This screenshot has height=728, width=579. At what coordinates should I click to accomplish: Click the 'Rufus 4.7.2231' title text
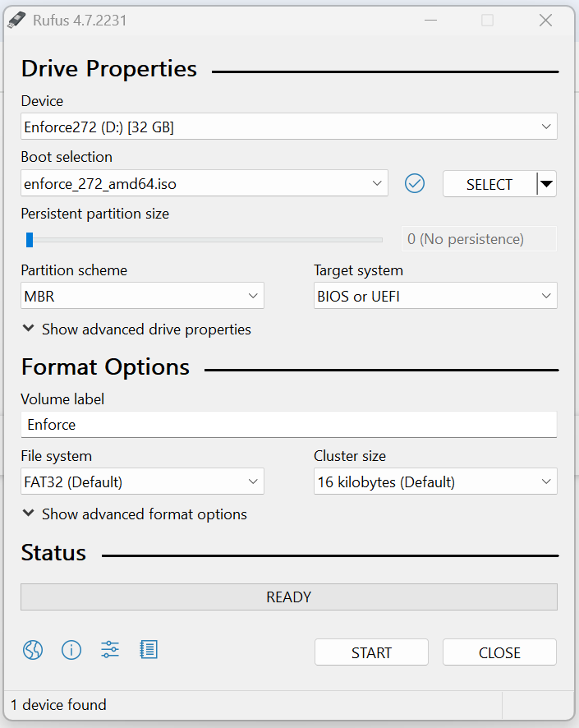point(80,21)
